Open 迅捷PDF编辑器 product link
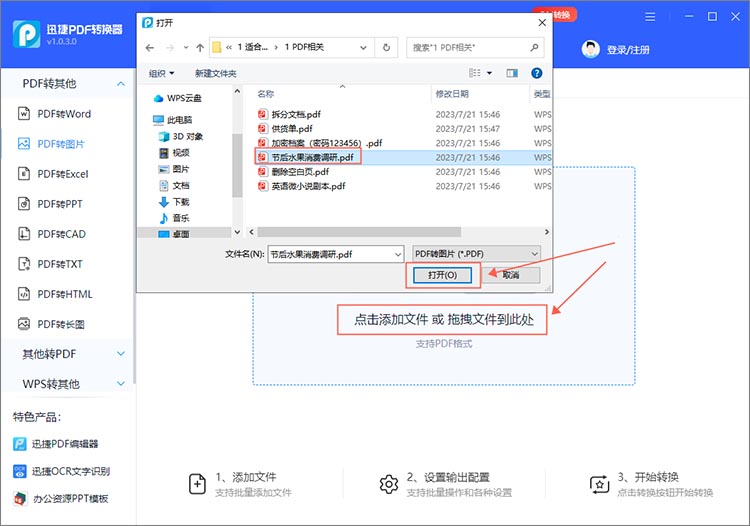This screenshot has height=526, width=750. click(56, 444)
